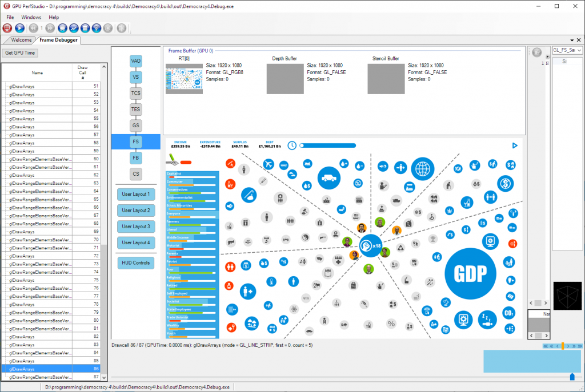The width and height of the screenshot is (585, 392).
Task: Click the GDP circle in the preview
Action: (470, 273)
